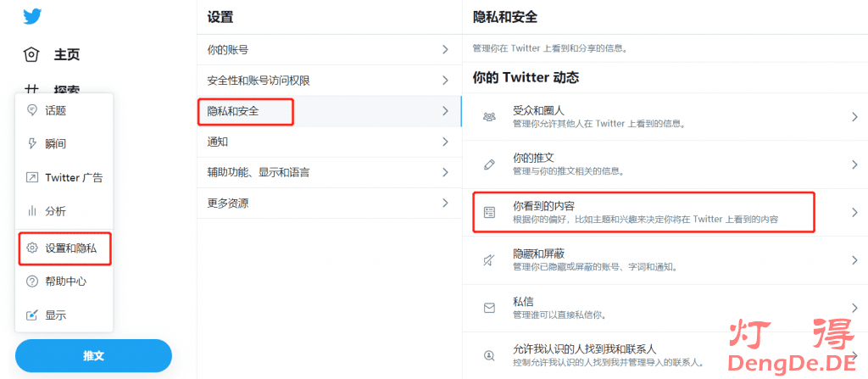Click the 受众和圈人 people icon
Image resolution: width=868 pixels, height=379 pixels.
[489, 116]
